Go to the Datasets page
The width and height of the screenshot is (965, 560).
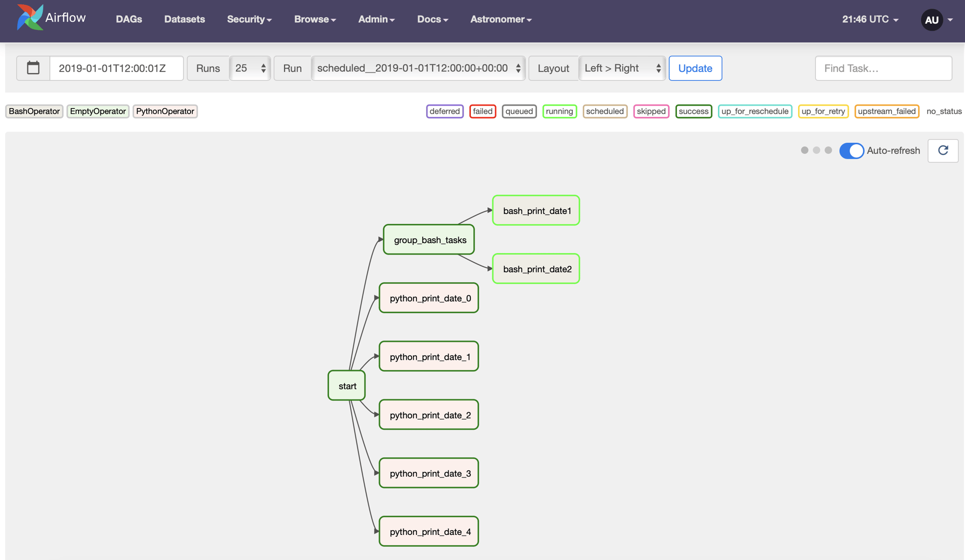tap(184, 19)
